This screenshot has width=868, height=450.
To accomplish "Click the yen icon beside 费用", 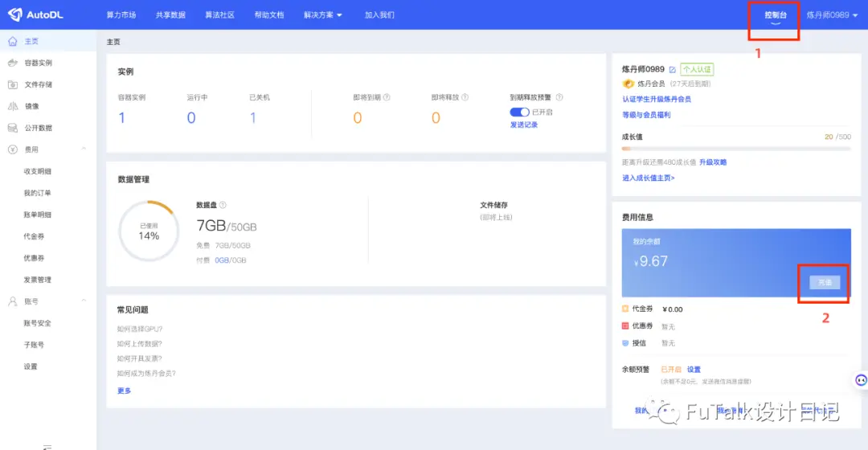I will pos(13,149).
